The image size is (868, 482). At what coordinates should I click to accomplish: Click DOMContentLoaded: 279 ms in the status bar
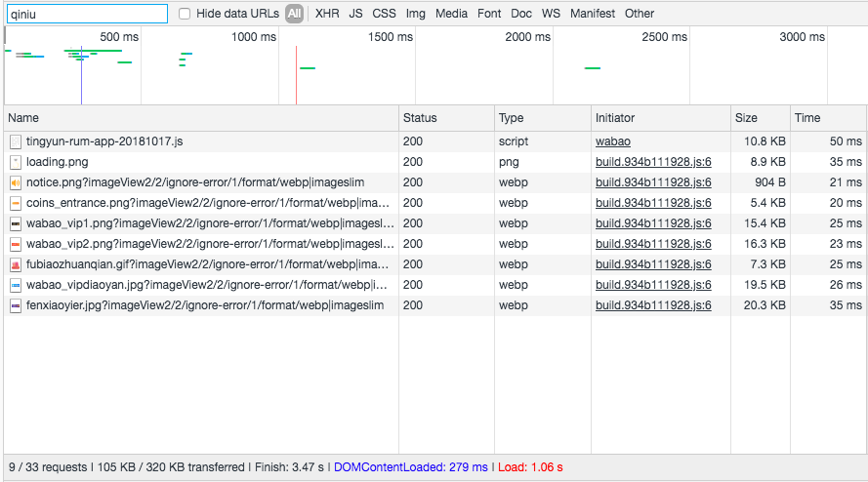pos(411,467)
